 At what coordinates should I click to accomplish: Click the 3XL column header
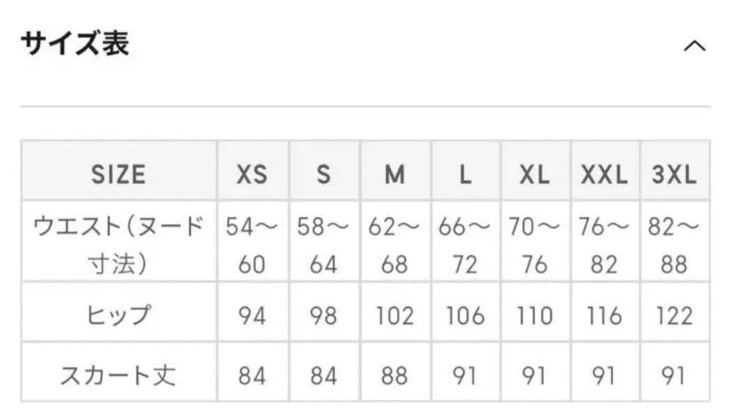pos(674,174)
